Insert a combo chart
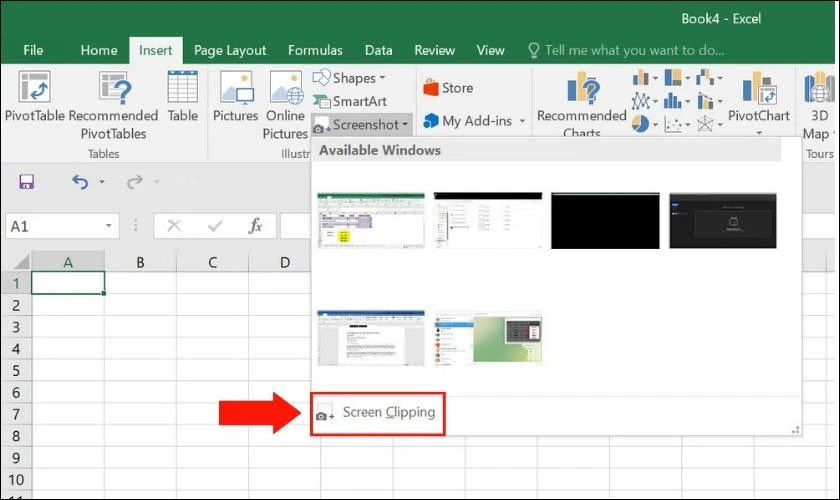The width and height of the screenshot is (840, 500). 709,101
